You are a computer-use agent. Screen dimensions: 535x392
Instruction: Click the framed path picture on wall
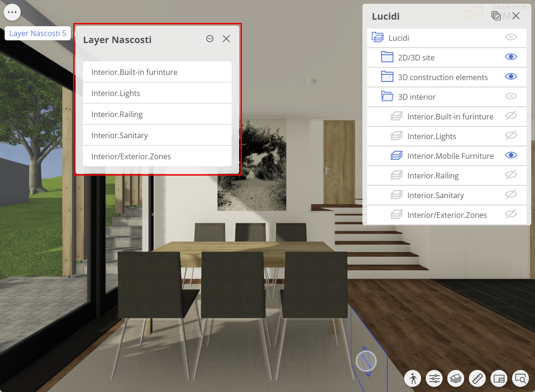(x=252, y=165)
